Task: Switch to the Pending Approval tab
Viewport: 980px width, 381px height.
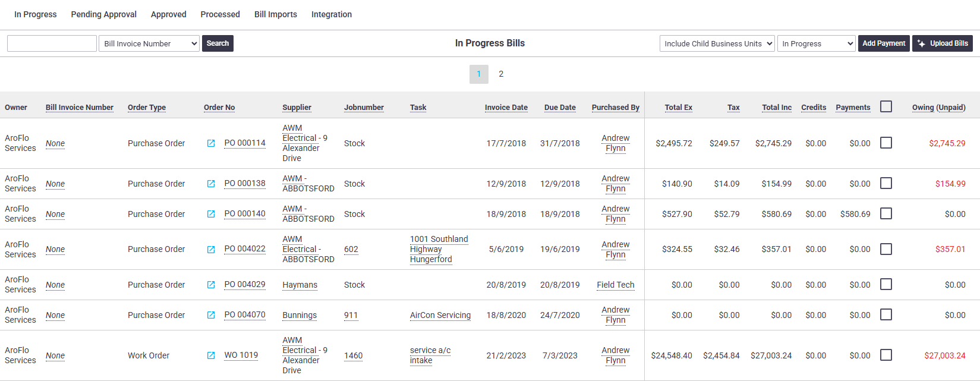Action: click(x=104, y=14)
